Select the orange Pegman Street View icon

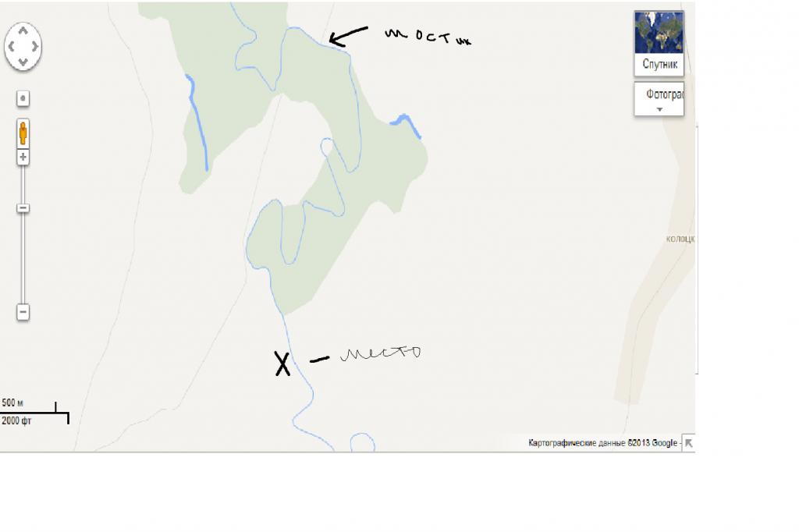pos(23,133)
